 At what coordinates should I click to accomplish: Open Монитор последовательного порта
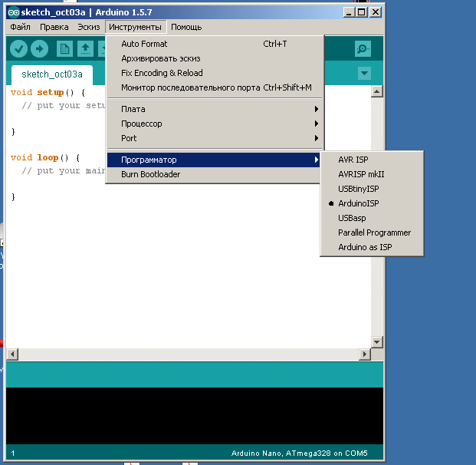215,87
